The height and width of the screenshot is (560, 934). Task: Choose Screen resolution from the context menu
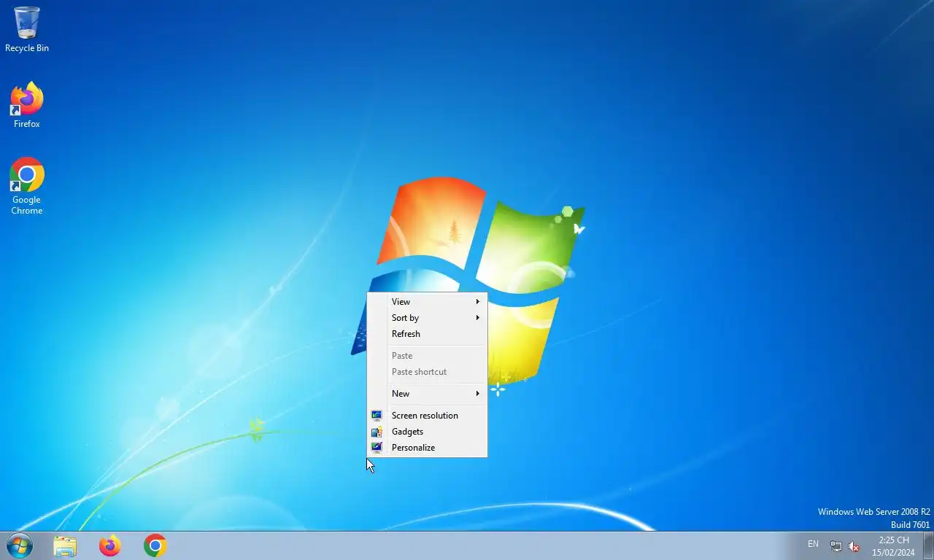point(427,416)
